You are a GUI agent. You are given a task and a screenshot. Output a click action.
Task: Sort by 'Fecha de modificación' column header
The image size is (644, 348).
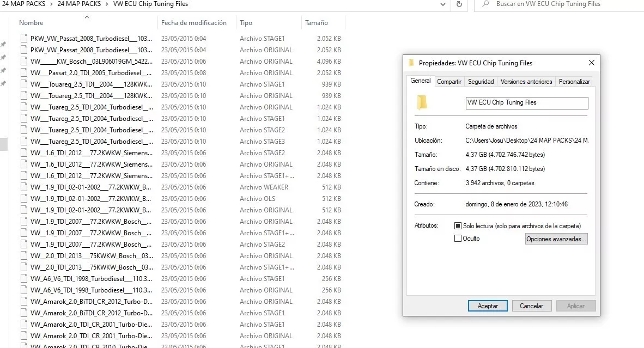click(194, 23)
